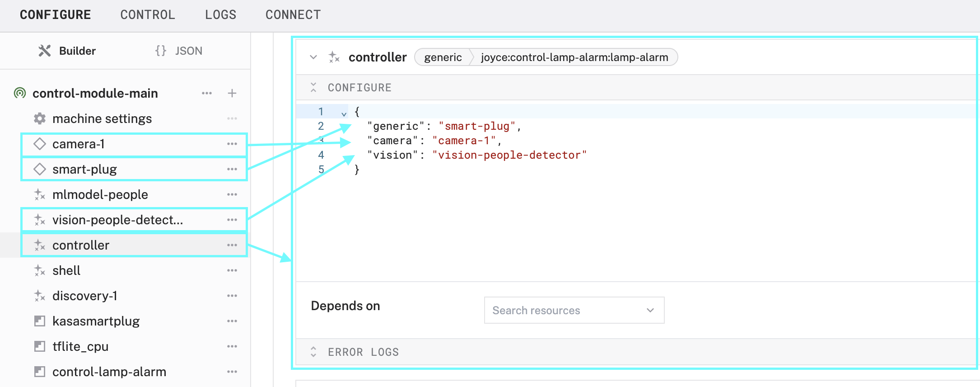
Task: Switch to the CONTROL tab
Action: coord(148,15)
